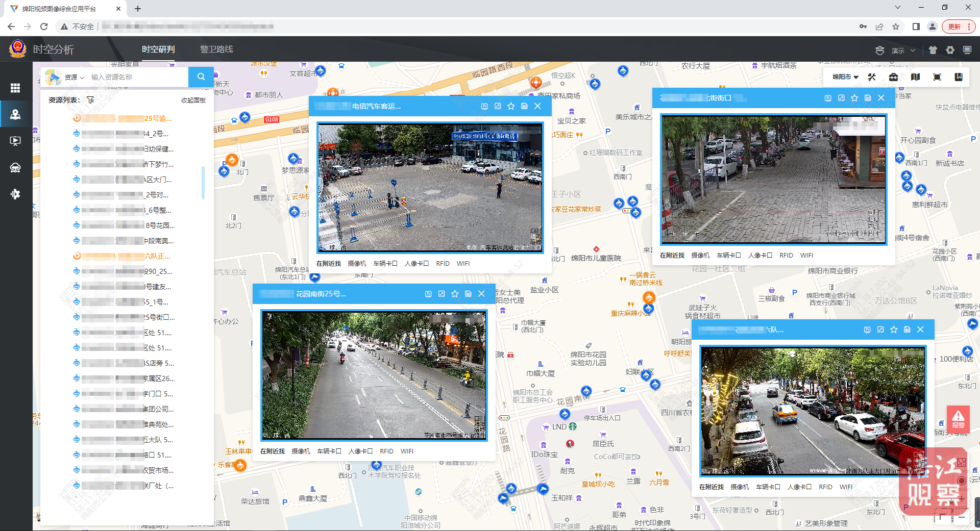Open the 资源 search type dropdown
This screenshot has width=980, height=531.
pos(74,77)
